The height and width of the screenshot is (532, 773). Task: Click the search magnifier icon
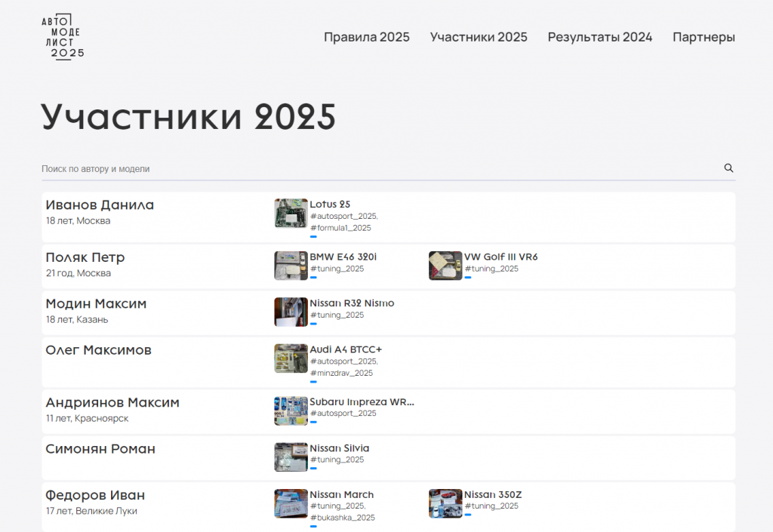pyautogui.click(x=728, y=168)
